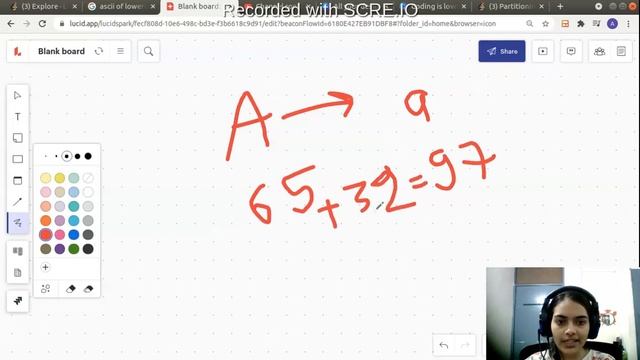Open the notes panel icon
The image size is (640, 360).
click(x=621, y=51)
